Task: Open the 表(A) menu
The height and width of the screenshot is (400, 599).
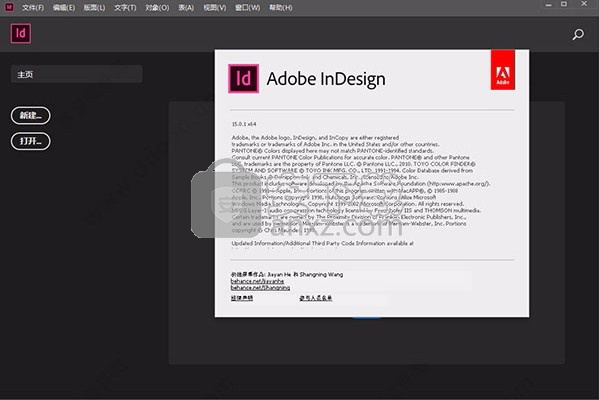Action: click(186, 8)
